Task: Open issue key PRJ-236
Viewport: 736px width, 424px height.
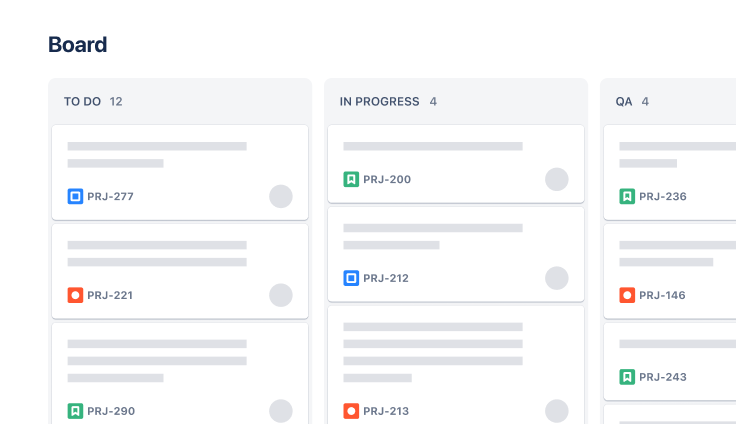Action: point(663,196)
